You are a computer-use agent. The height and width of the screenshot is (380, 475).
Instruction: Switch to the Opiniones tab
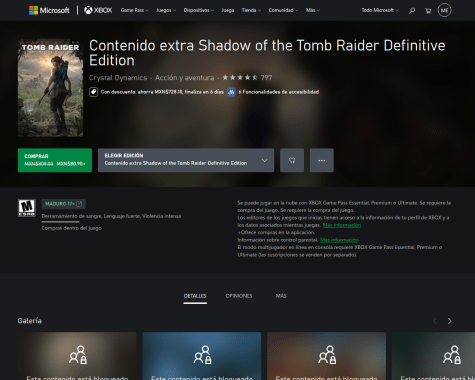[x=239, y=296]
